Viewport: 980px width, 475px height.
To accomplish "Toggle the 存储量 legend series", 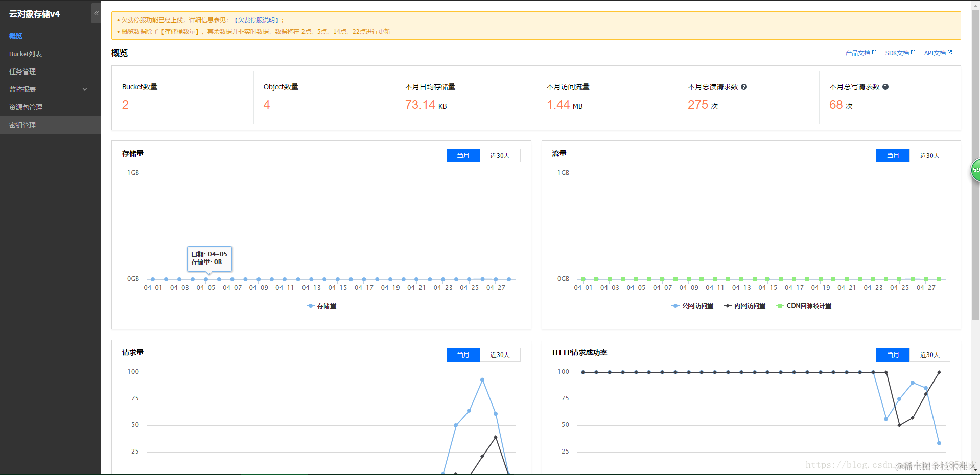I will (321, 306).
